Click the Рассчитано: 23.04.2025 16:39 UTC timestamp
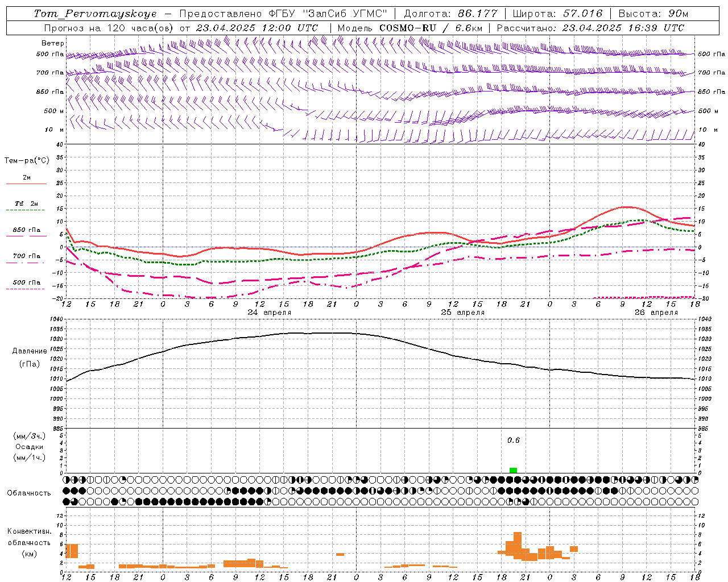The width and height of the screenshot is (728, 582). tap(590, 28)
